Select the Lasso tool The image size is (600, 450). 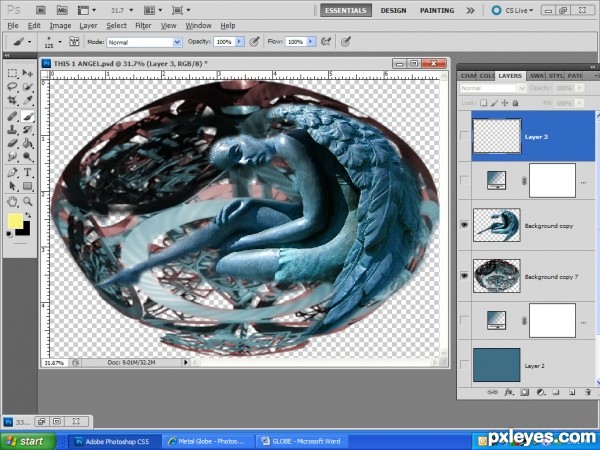pos(12,87)
